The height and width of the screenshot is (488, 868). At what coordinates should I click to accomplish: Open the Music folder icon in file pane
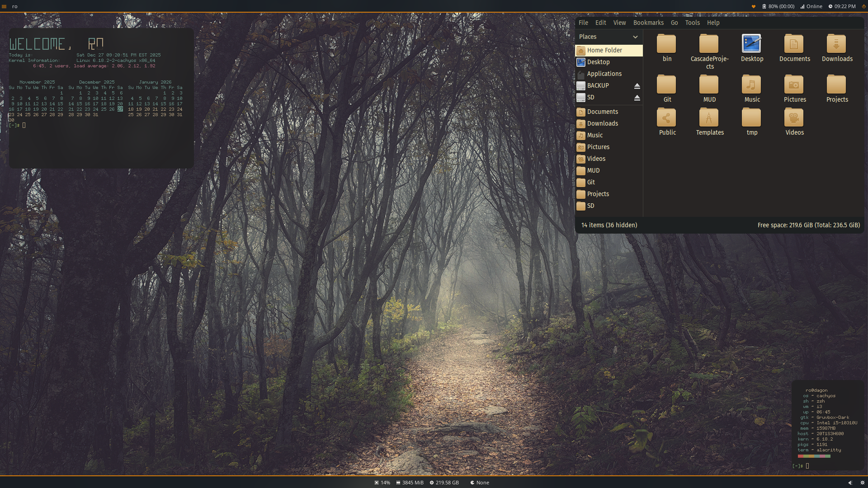(751, 85)
